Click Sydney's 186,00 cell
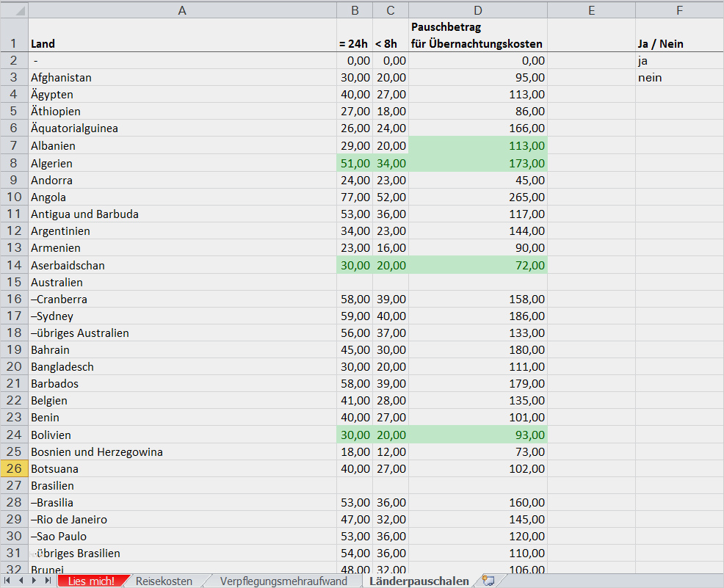Image resolution: width=724 pixels, height=588 pixels. (x=478, y=316)
